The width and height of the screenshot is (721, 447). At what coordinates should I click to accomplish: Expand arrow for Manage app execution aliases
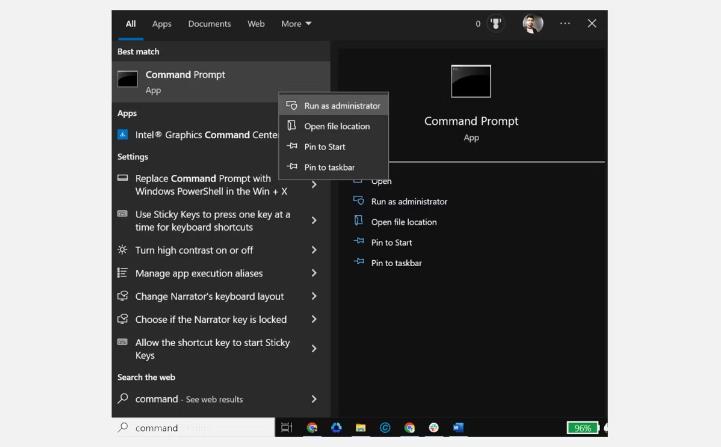click(x=314, y=273)
